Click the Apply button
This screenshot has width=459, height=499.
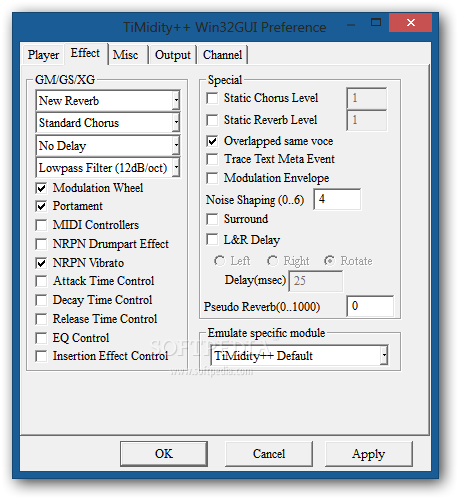[x=369, y=453]
